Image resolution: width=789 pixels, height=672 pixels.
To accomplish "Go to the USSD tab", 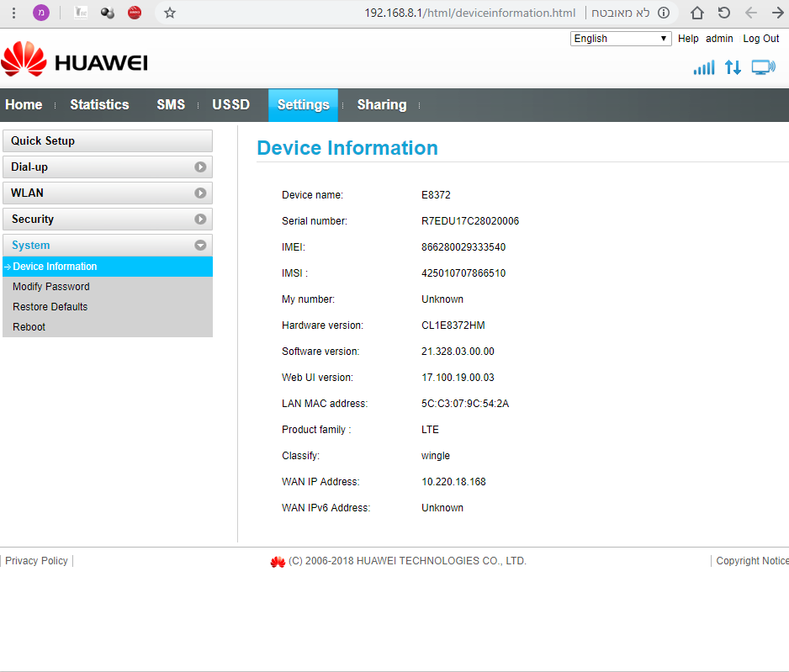I will click(231, 104).
